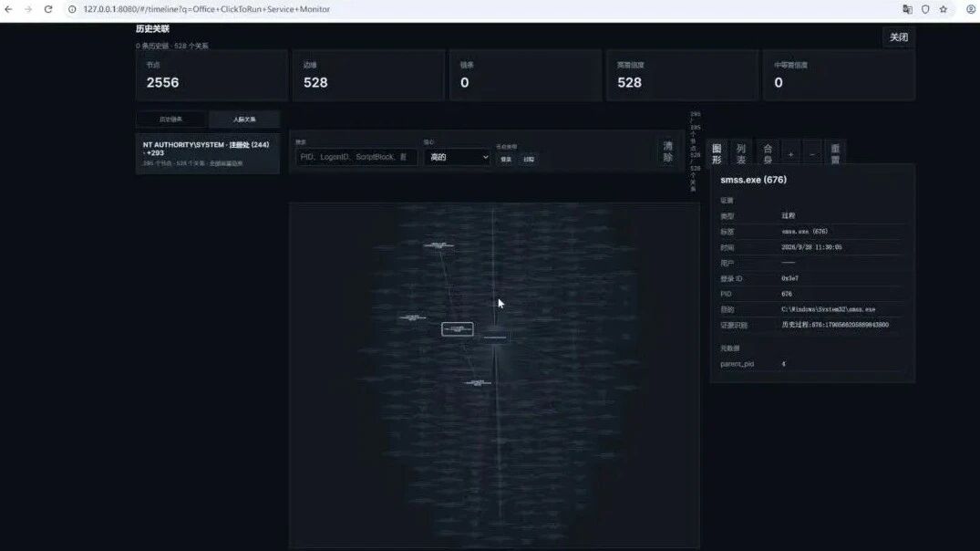Select the 人际关系 tab
This screenshot has width=980, height=551.
point(244,119)
